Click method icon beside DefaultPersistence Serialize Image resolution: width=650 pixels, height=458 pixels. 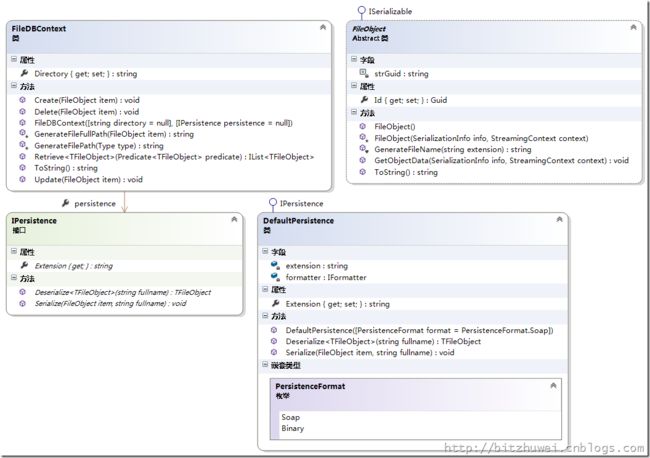pos(274,352)
